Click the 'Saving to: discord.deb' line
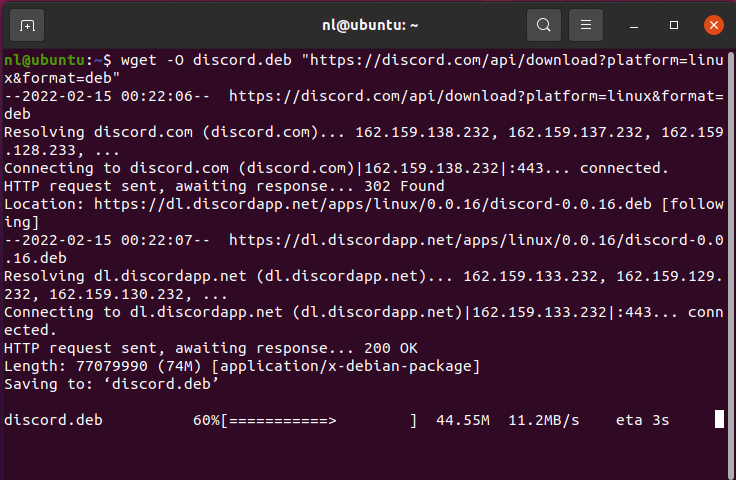 click(111, 384)
